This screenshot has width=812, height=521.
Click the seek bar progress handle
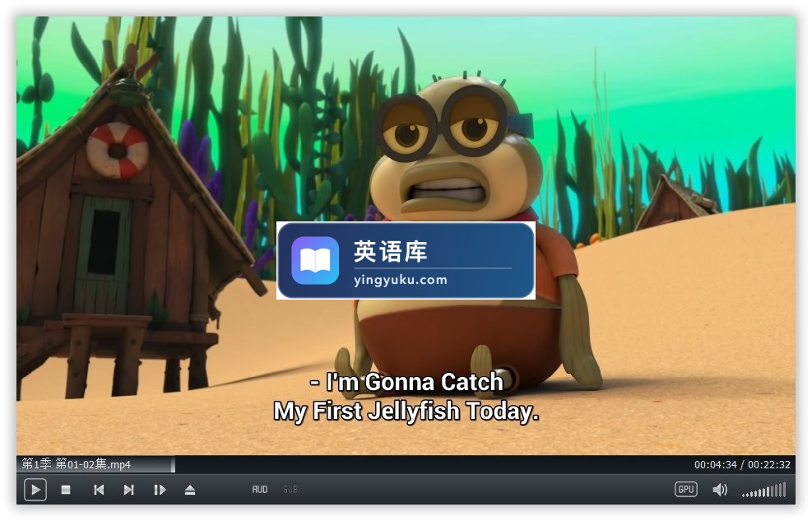pos(173,464)
